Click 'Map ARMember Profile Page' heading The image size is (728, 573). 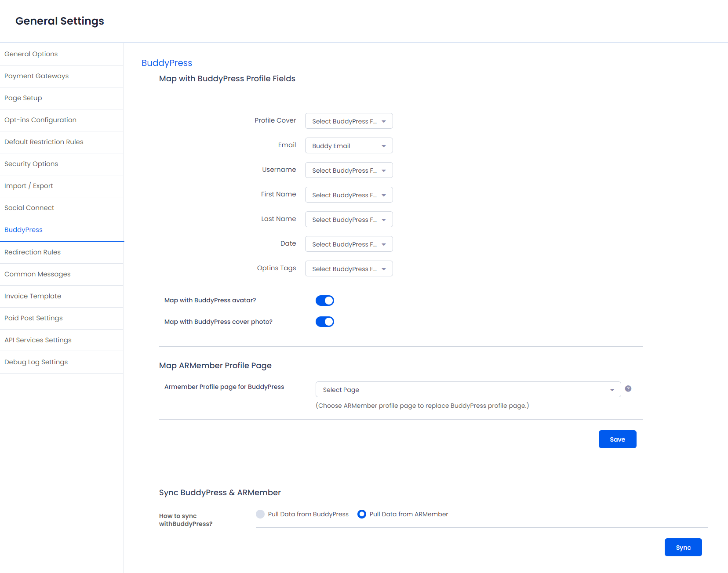click(215, 366)
